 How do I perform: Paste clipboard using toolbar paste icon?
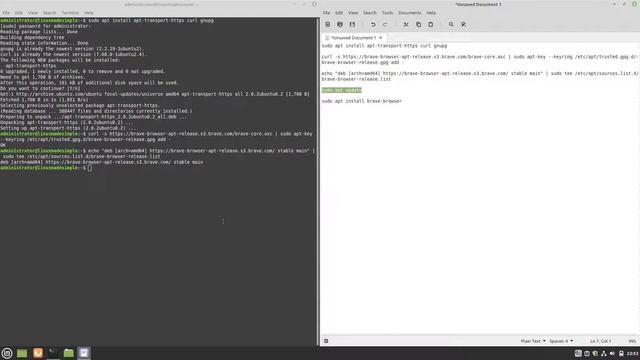click(x=431, y=24)
